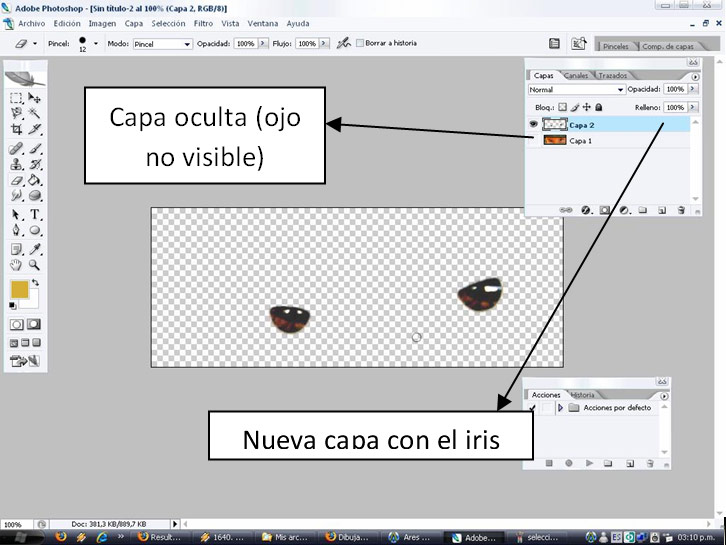The width and height of the screenshot is (726, 545).
Task: Toggle the airbrush option in options bar
Action: 343,44
